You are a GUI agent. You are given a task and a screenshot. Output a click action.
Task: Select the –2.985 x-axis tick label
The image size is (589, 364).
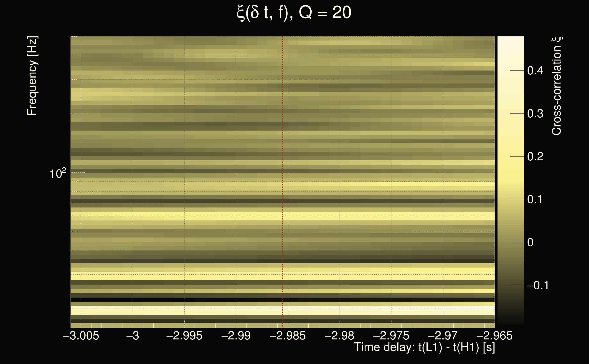pos(287,336)
